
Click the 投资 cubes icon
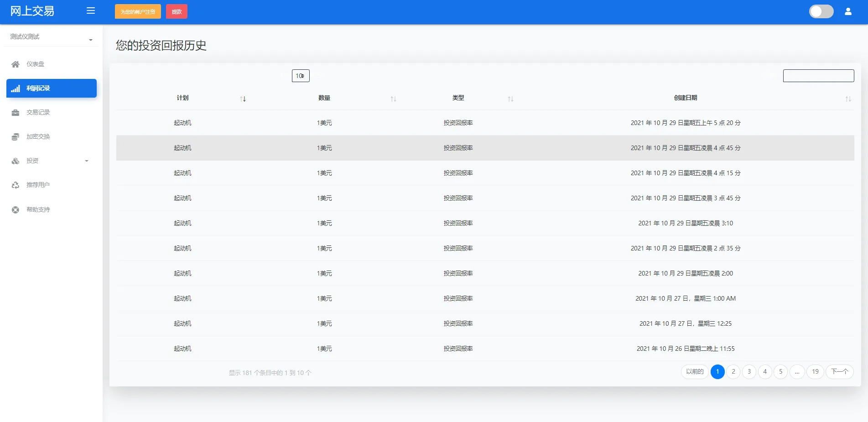pos(16,161)
